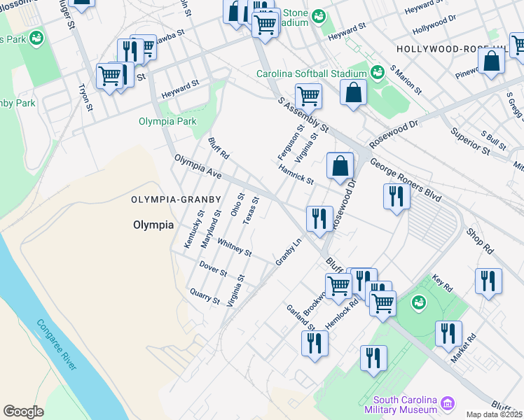The image size is (524, 420).
Task: Open the grocery cart marker beside Stone Stadium
Action: point(265,26)
